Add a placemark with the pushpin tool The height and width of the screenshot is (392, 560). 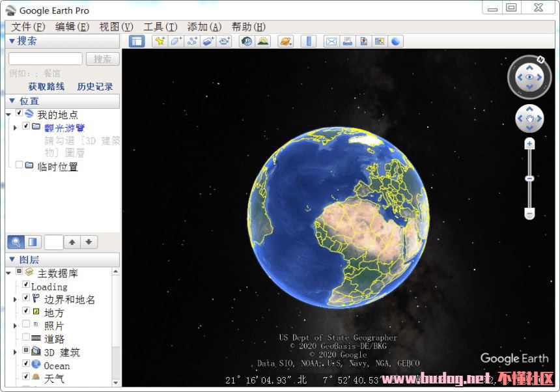[160, 42]
